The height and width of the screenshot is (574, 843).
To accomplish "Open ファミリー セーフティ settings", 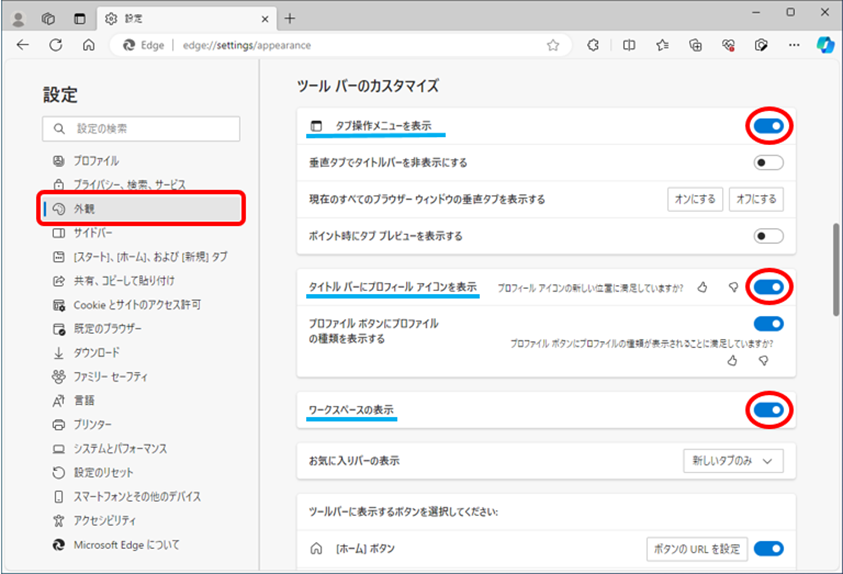I will click(141, 377).
